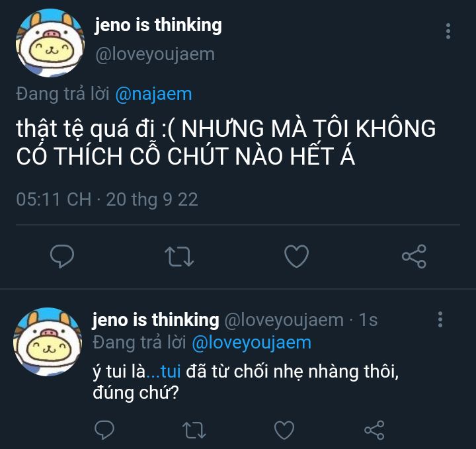Image resolution: width=476 pixels, height=449 pixels.
Task: Like the main tweet with heart icon
Action: pos(297,257)
